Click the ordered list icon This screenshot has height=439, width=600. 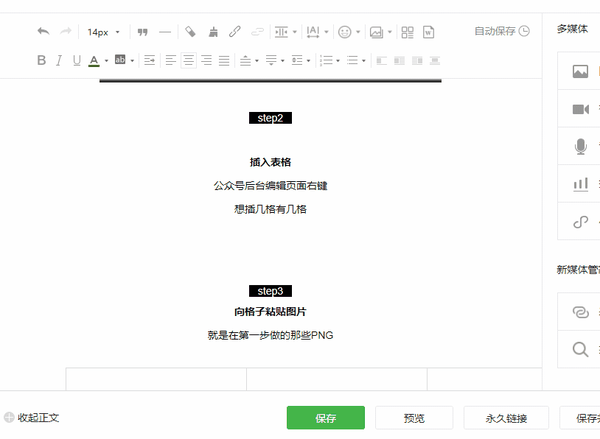(326, 60)
